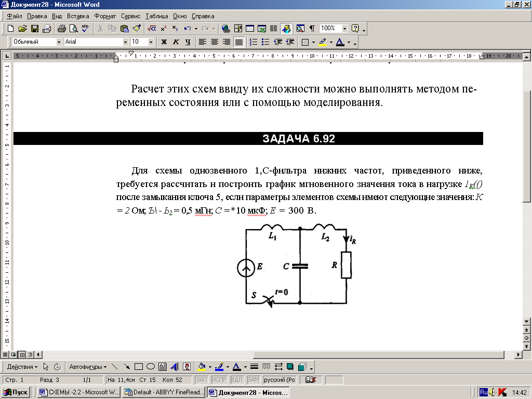This screenshot has height=399, width=532.
Task: Insert Clip Art from the Drawing toolbar
Action: coord(187,367)
